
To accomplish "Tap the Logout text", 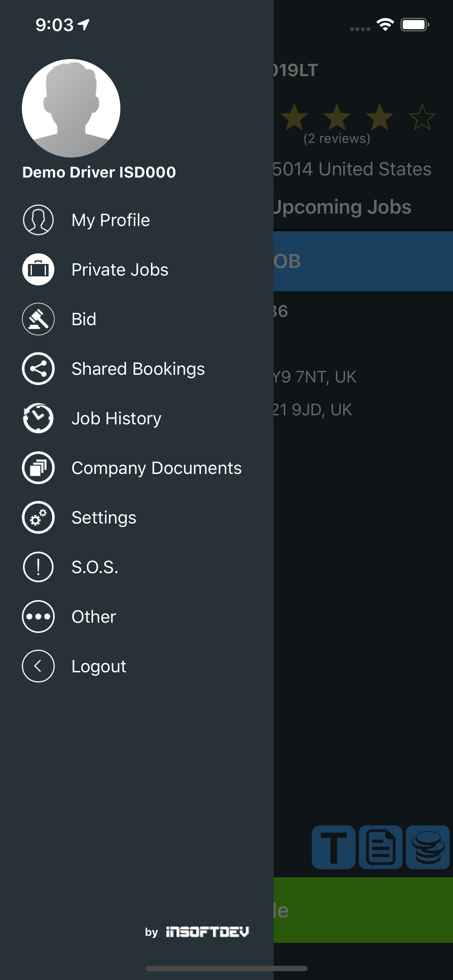I will coord(99,666).
